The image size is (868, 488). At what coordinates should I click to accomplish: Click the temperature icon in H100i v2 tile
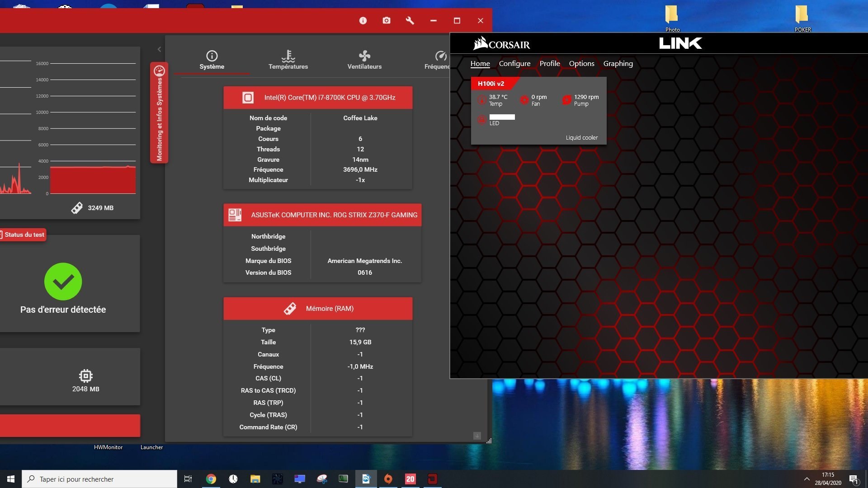482,100
